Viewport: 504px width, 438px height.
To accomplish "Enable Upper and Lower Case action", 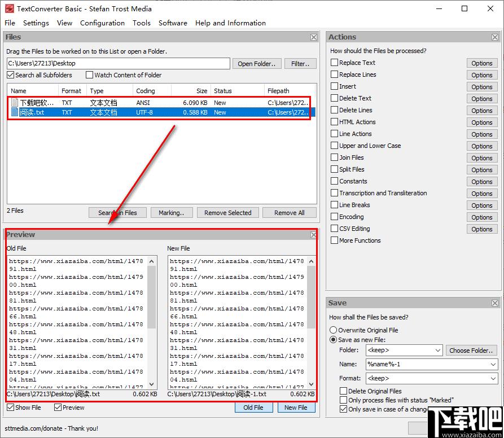I will (x=334, y=145).
